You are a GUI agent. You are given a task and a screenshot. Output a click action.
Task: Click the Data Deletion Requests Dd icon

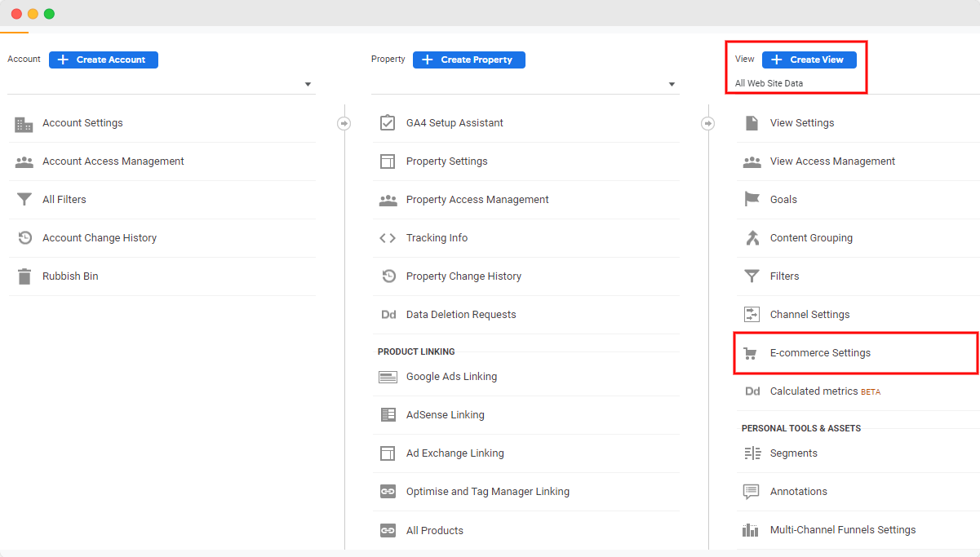[x=387, y=314]
